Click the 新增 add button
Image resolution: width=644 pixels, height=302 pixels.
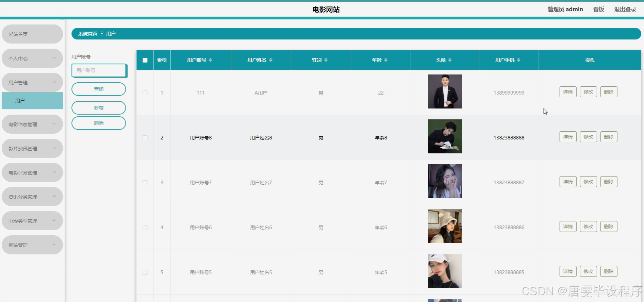(99, 108)
